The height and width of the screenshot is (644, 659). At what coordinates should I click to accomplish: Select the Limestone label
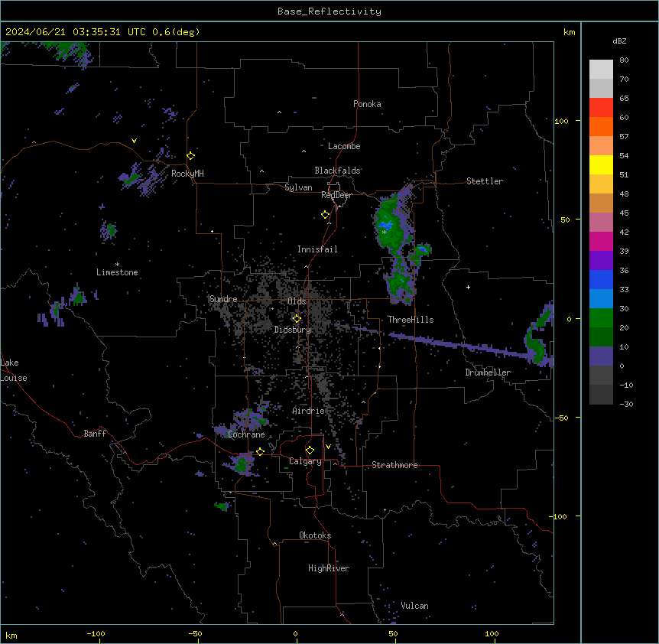pos(117,272)
